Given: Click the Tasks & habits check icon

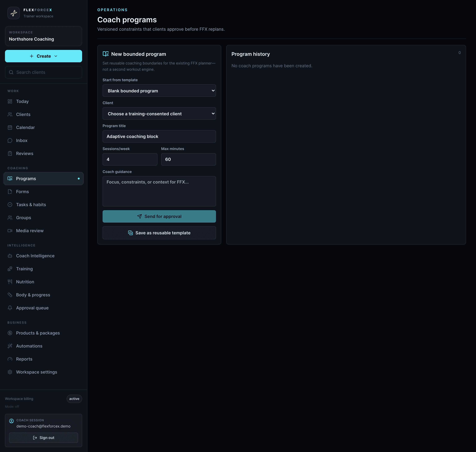Looking at the screenshot, I should point(10,205).
